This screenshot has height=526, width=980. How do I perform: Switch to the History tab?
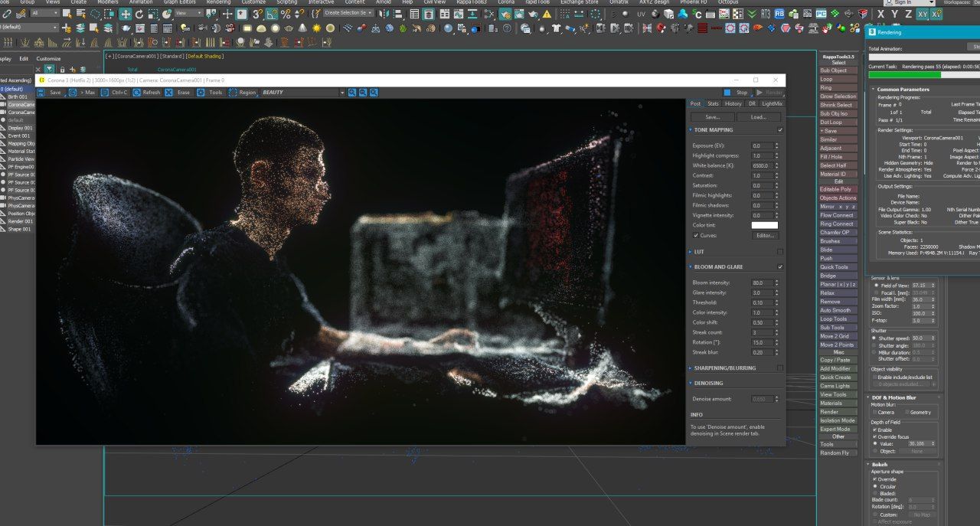point(733,103)
